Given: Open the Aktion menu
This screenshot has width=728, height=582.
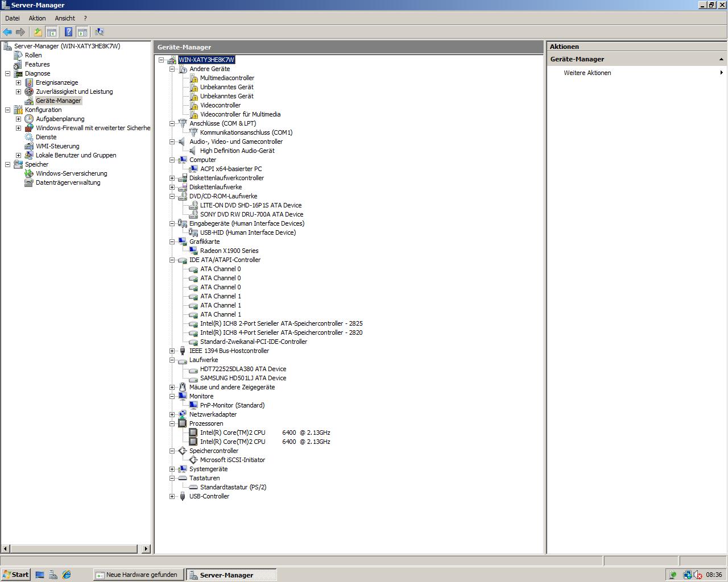Looking at the screenshot, I should click(x=37, y=18).
